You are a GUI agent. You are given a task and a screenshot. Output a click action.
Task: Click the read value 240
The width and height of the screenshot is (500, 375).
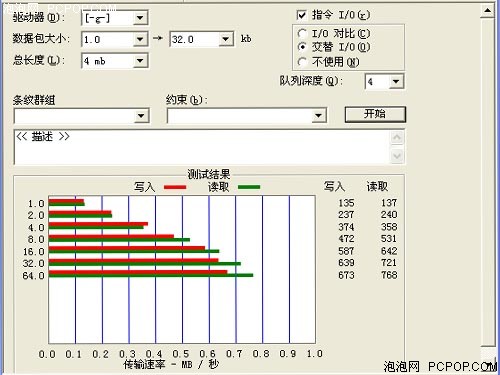coord(389,215)
